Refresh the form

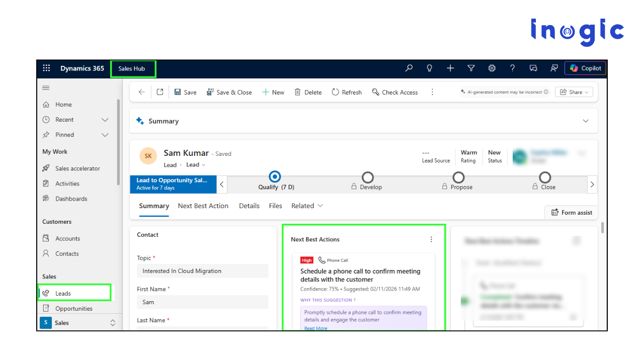pyautogui.click(x=347, y=92)
